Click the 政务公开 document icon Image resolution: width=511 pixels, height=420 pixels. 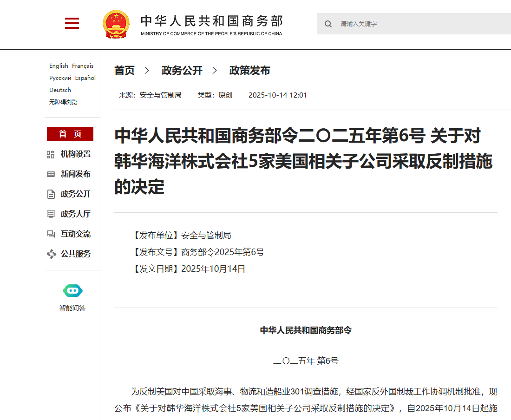(x=51, y=194)
